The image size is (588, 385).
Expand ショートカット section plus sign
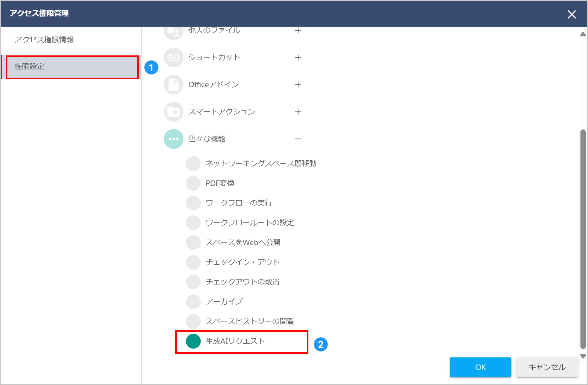[298, 58]
